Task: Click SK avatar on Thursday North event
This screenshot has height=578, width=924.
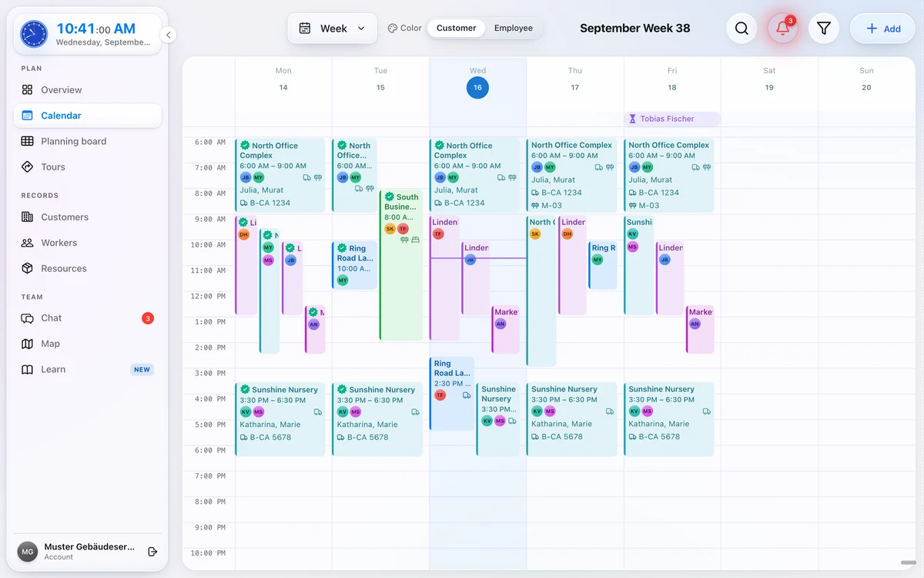Action: pos(535,234)
